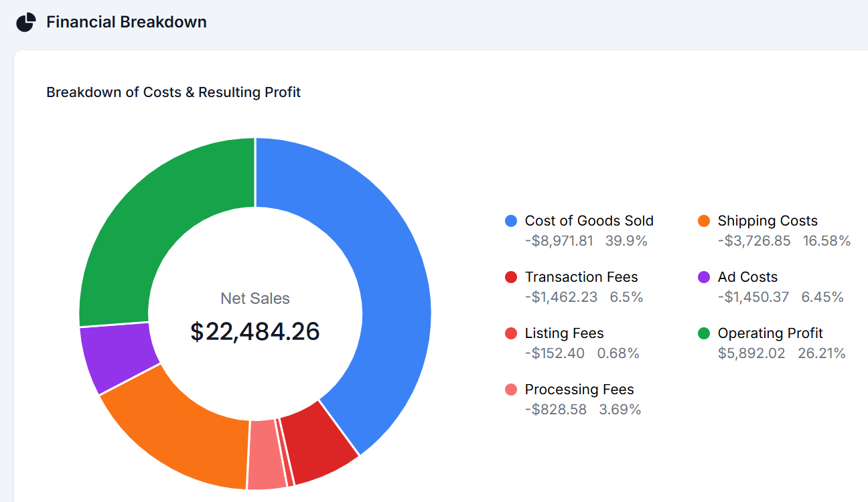Click the -$828.58 amount
Image resolution: width=868 pixels, height=502 pixels.
click(x=556, y=410)
